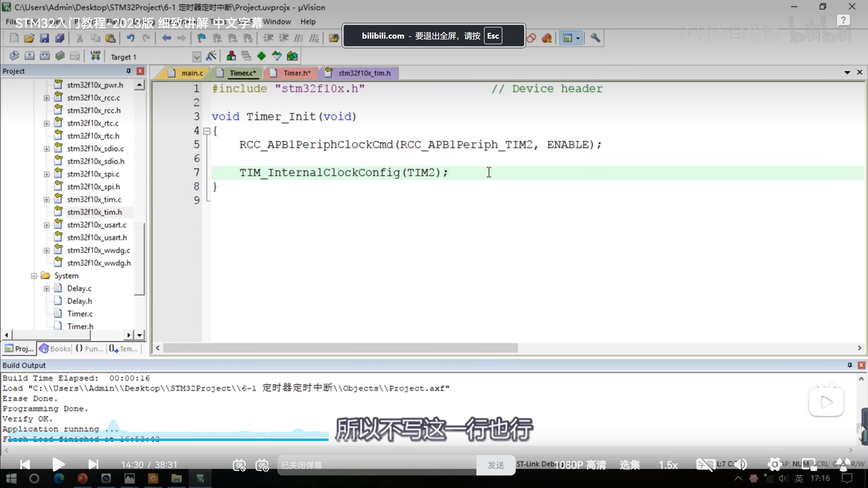Screen dimensions: 868x488
Task: Expand the stm32f10x_tim.c tree node
Action: point(46,200)
